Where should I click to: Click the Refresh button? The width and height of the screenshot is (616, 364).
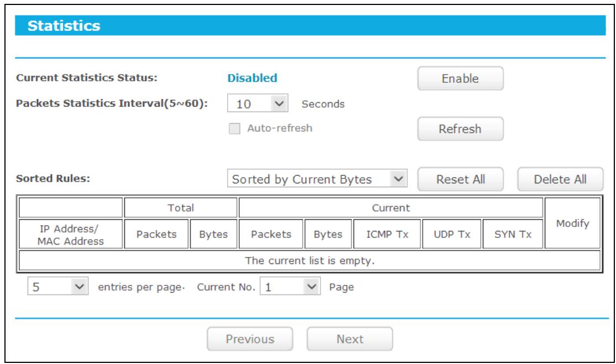(x=460, y=129)
